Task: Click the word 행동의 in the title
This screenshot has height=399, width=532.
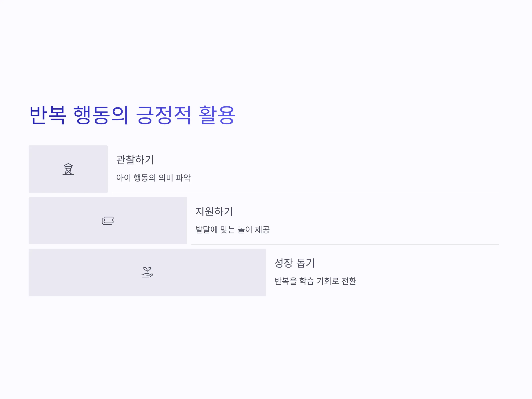Action: (101, 115)
